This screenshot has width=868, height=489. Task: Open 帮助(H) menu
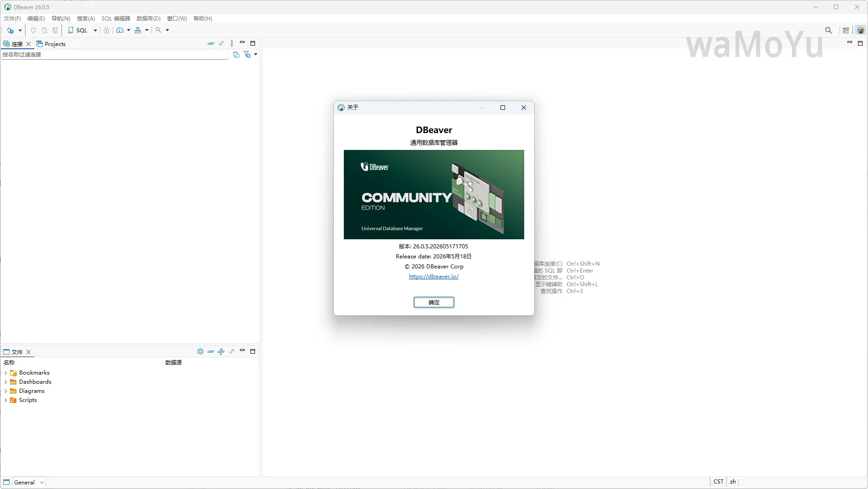[x=203, y=19]
